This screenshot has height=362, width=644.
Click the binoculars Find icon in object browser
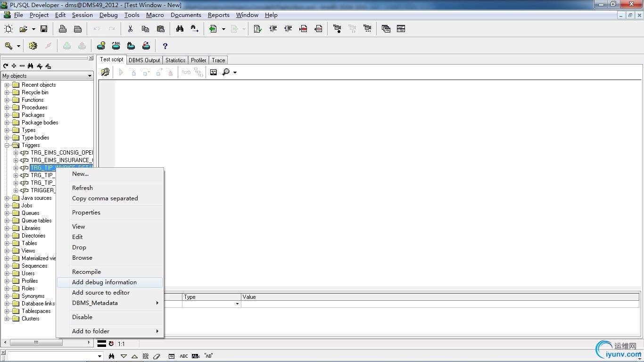30,66
